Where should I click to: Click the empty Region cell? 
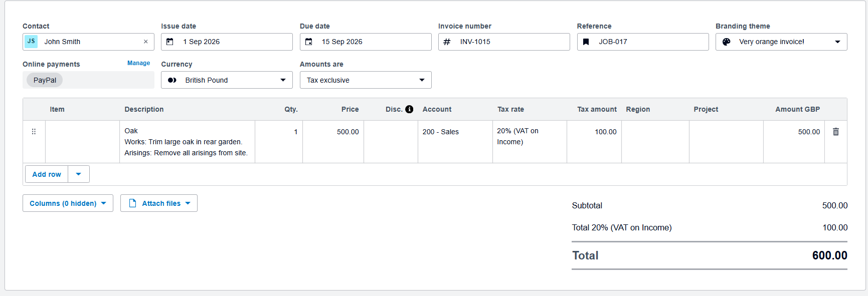click(x=655, y=142)
